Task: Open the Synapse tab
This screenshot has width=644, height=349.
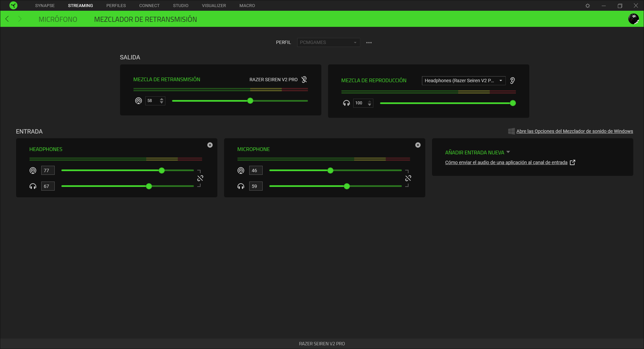Action: click(x=45, y=6)
